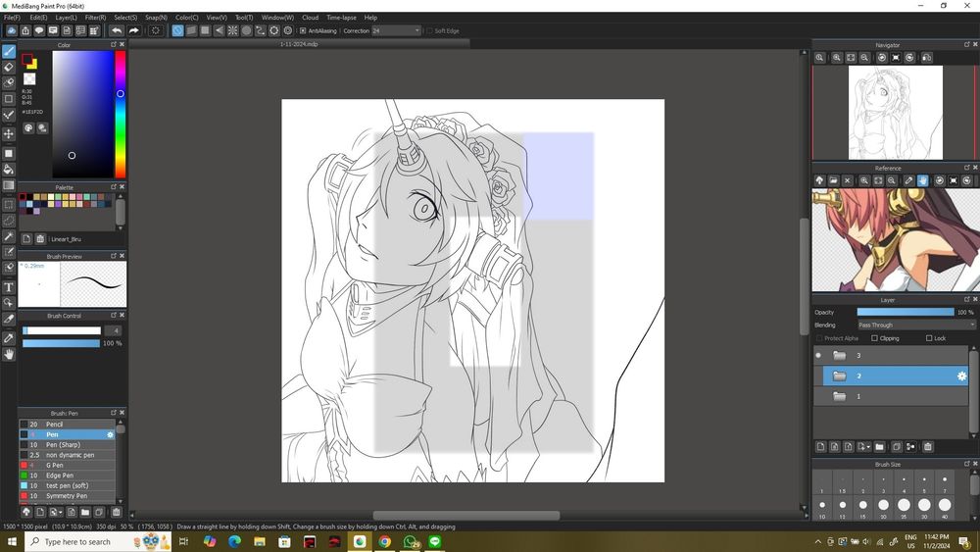Open settings gear on folder 2

pos(962,376)
